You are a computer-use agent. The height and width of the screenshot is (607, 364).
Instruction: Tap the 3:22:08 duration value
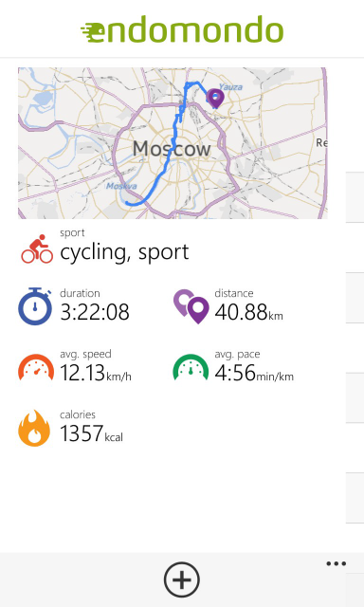point(95,312)
